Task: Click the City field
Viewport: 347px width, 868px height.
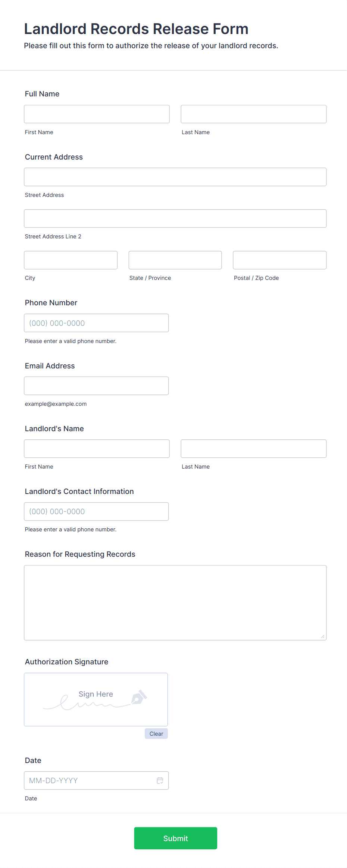Action: (71, 260)
